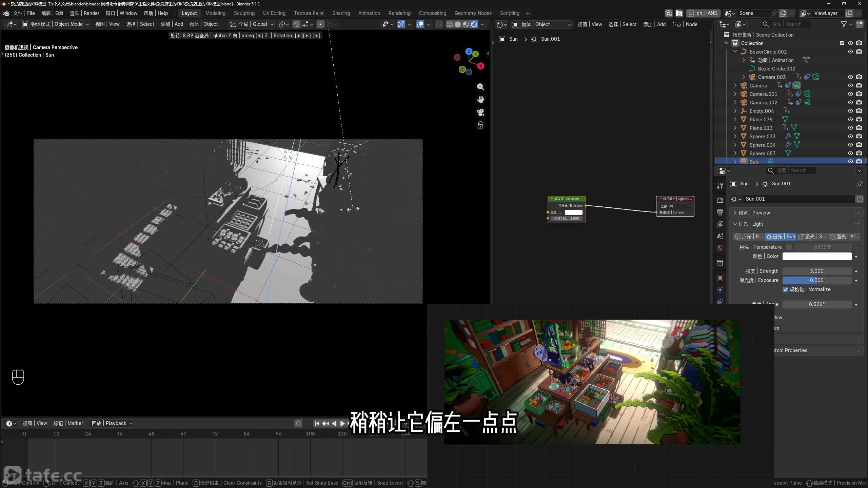868x488 pixels.
Task: Hide Plane.079 with its eye icon
Action: (850, 119)
